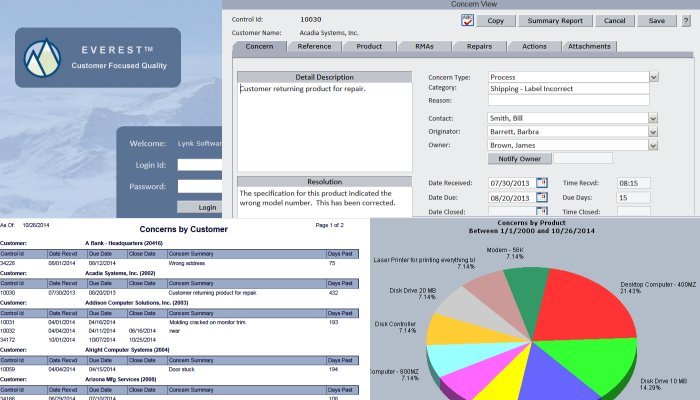
Task: Open the Date Closed calendar picker
Action: (542, 211)
